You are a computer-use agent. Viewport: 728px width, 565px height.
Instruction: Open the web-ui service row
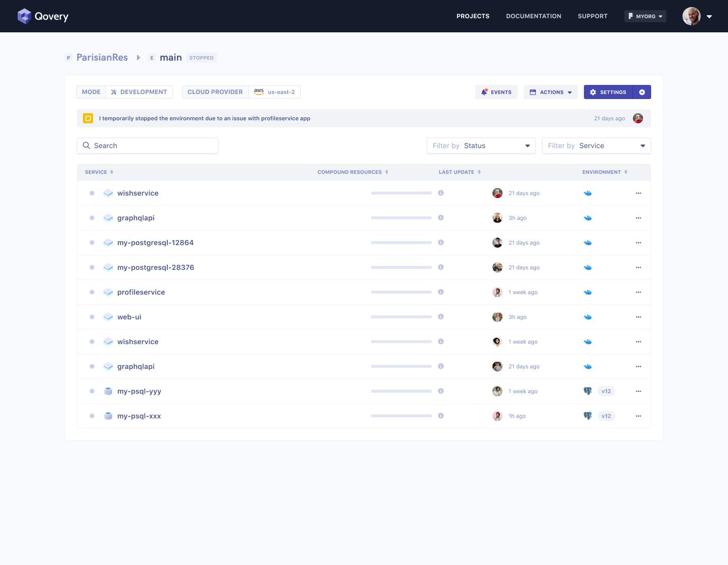tap(364, 317)
